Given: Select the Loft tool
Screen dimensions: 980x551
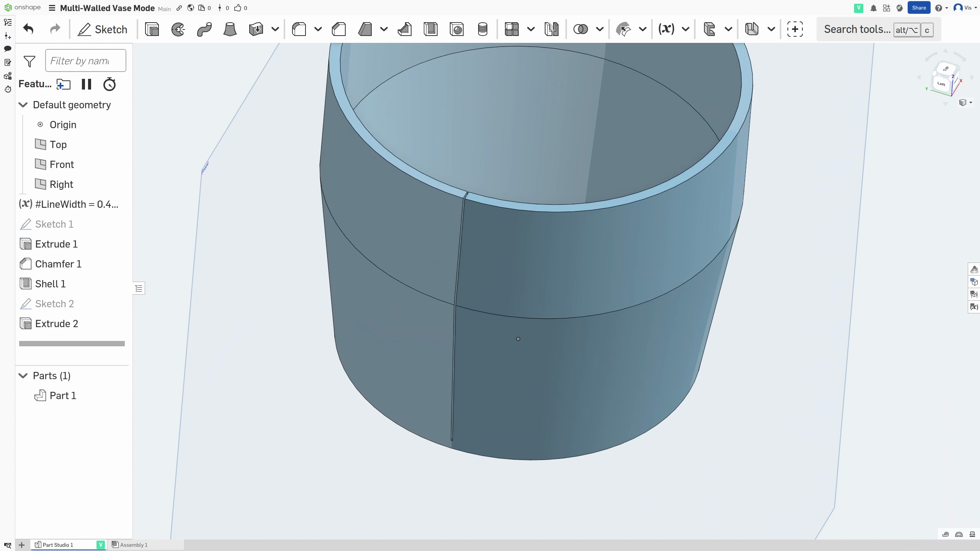Looking at the screenshot, I should [230, 29].
